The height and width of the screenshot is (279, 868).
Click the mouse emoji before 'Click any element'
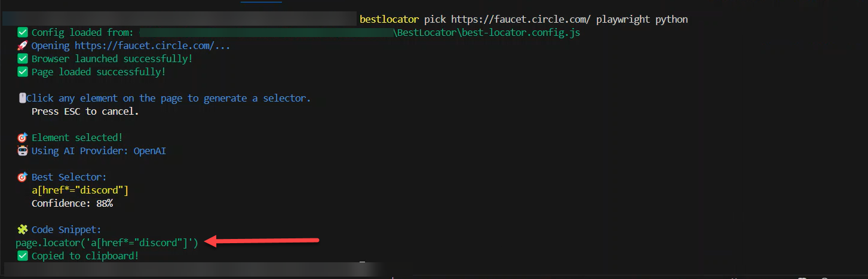pos(22,98)
